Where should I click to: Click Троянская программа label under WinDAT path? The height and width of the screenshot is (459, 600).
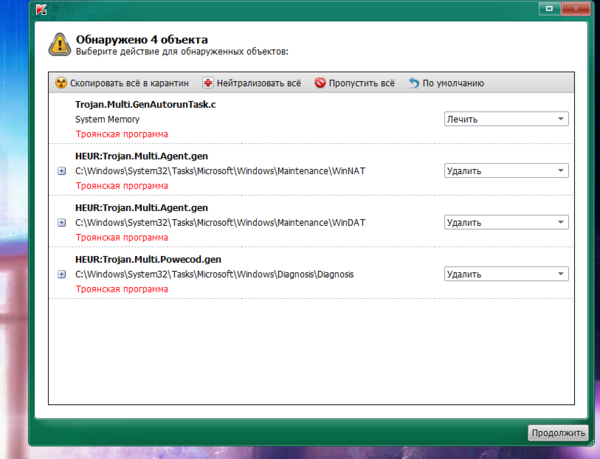[122, 238]
